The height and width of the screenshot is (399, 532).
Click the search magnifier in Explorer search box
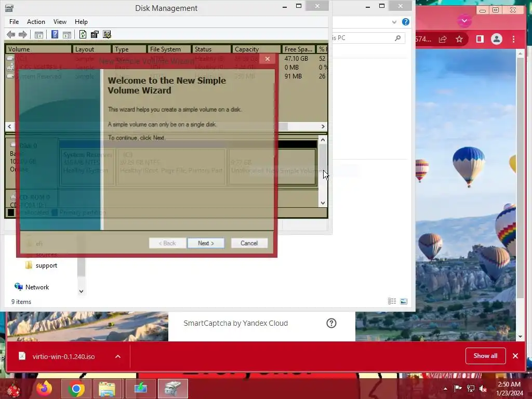(397, 38)
